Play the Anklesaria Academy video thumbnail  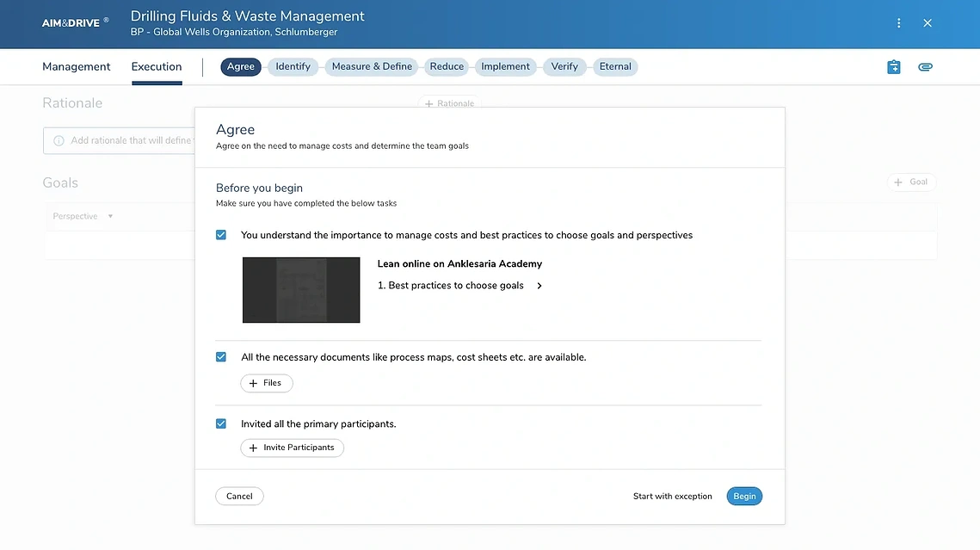301,290
